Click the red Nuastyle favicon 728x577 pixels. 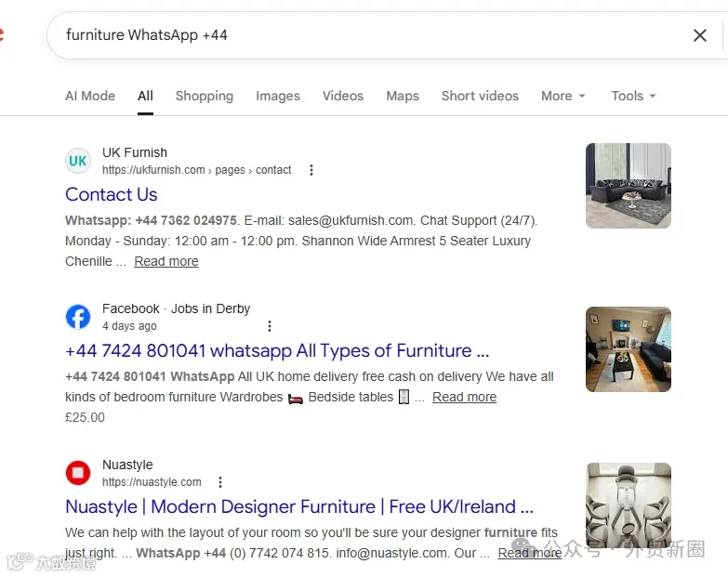click(77, 473)
